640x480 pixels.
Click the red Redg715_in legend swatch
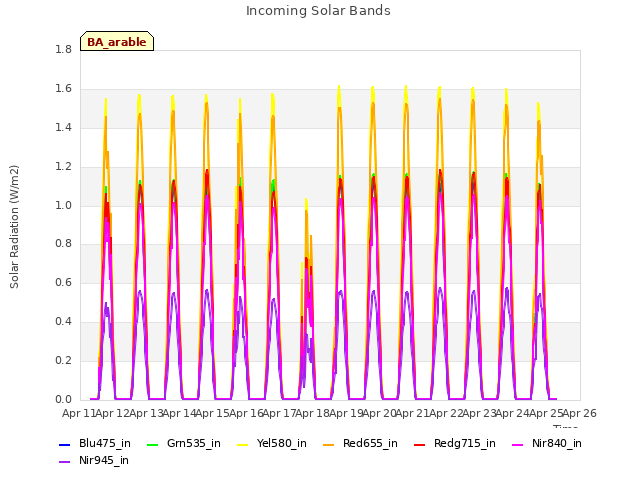tap(419, 444)
